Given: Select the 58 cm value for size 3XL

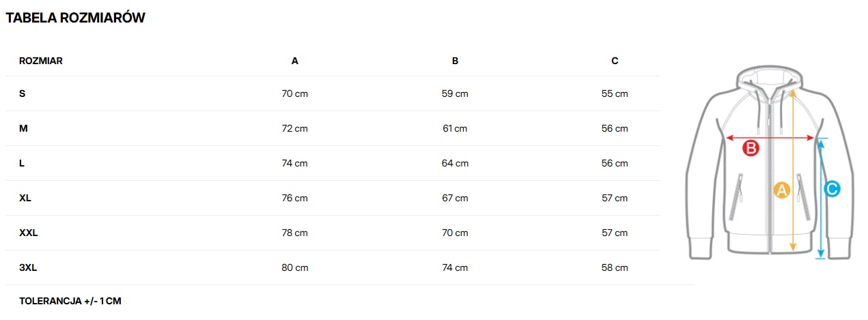Looking at the screenshot, I should point(615,267).
